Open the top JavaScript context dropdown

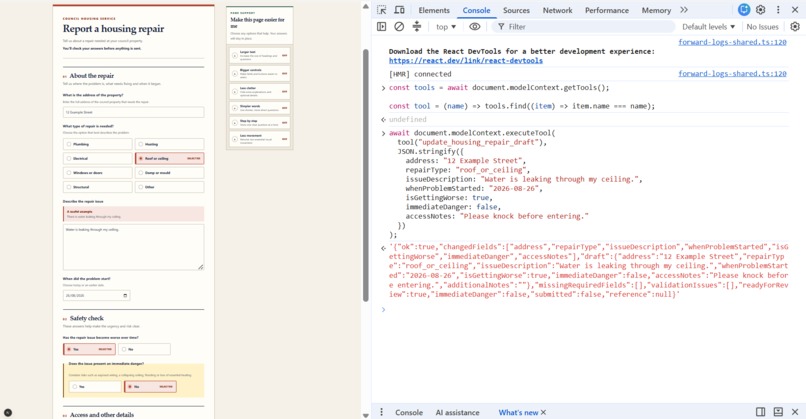click(446, 27)
